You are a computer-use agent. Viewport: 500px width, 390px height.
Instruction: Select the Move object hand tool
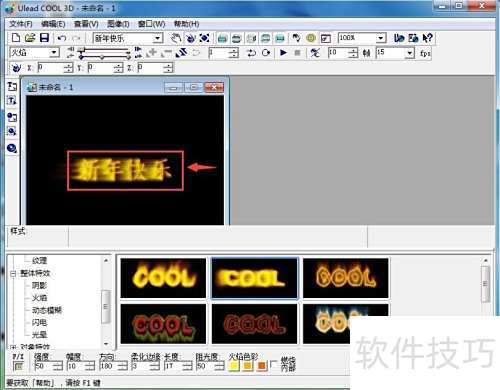click(175, 38)
